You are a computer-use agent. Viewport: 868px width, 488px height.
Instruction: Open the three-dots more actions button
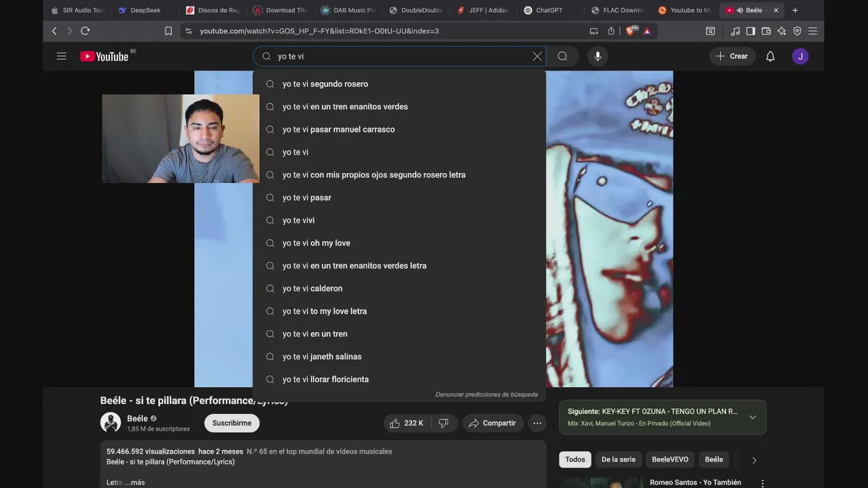[537, 423]
